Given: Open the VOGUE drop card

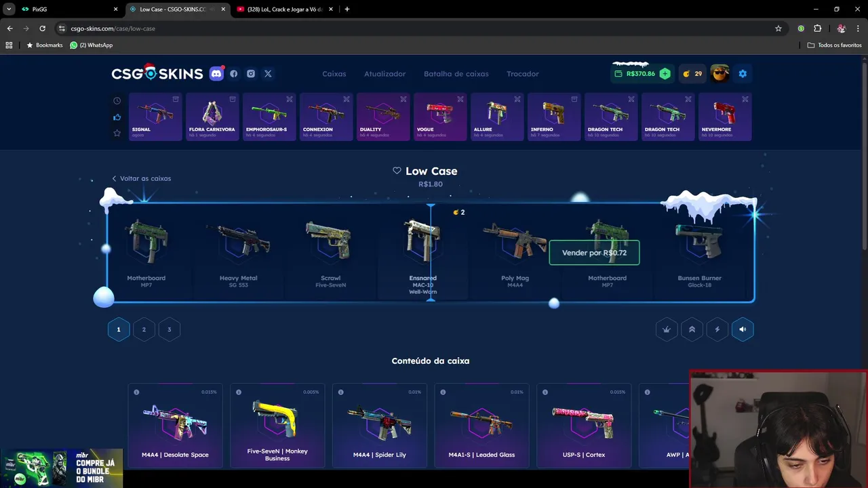Looking at the screenshot, I should (x=440, y=117).
